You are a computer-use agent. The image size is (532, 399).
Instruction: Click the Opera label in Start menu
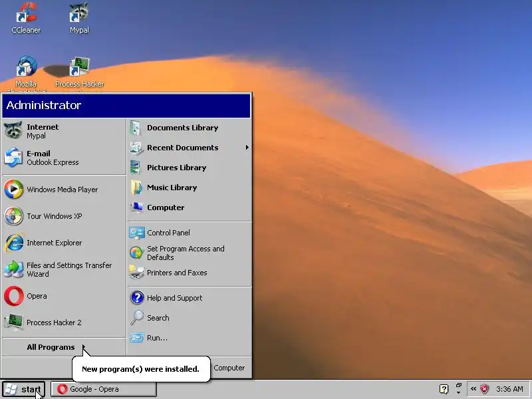pos(37,296)
